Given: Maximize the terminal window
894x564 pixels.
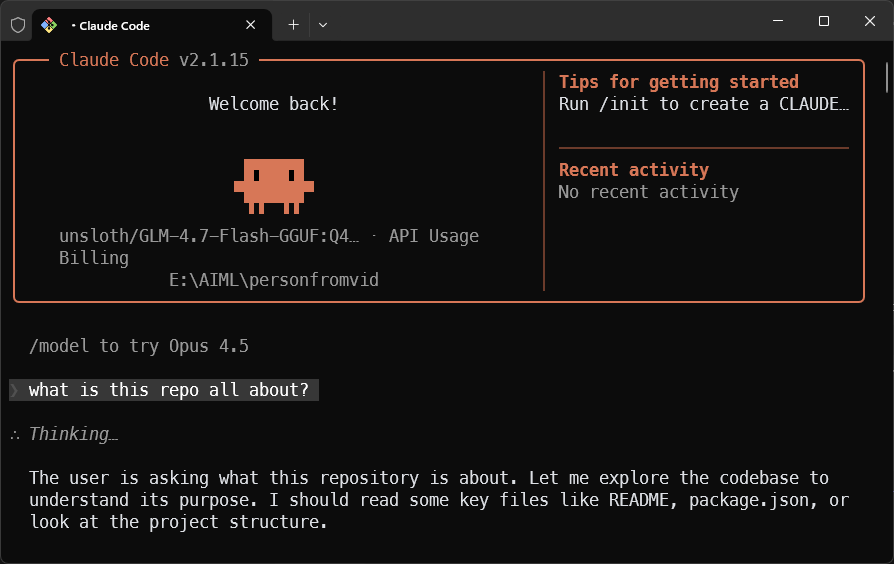Looking at the screenshot, I should tap(823, 21).
